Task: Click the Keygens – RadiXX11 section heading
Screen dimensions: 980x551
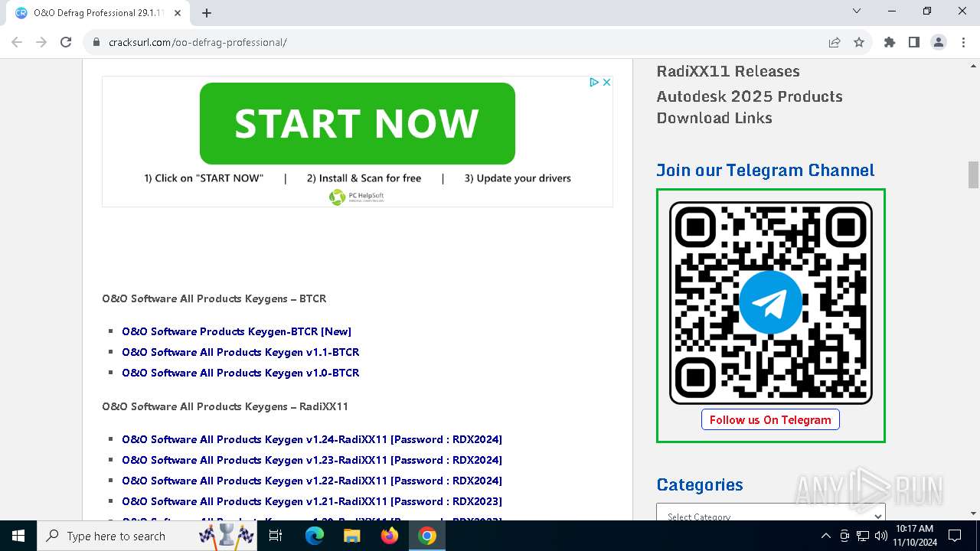Action: pyautogui.click(x=225, y=406)
